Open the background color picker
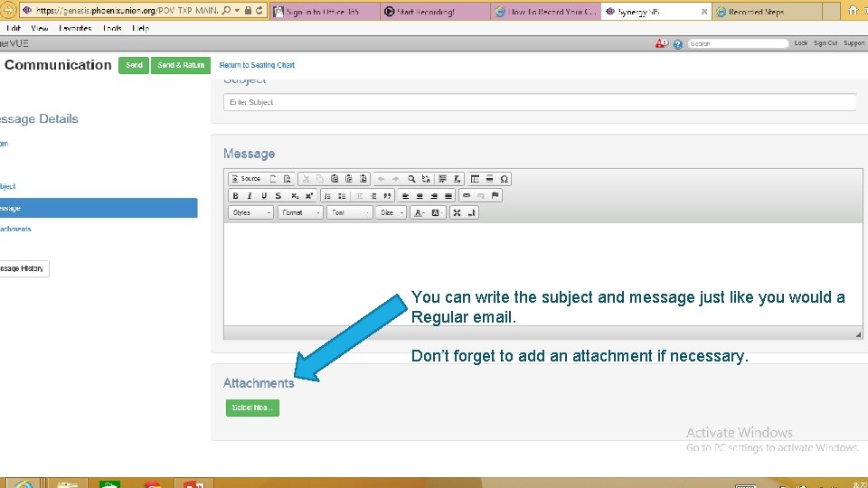 [437, 212]
